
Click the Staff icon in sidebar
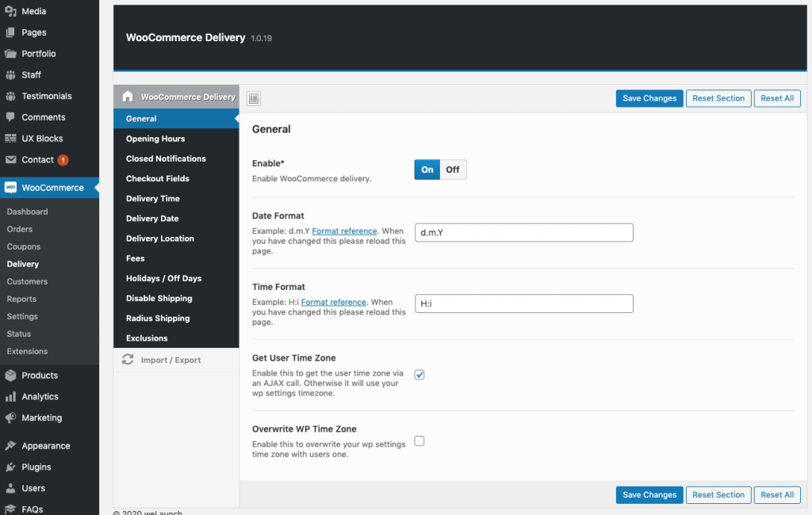point(10,74)
